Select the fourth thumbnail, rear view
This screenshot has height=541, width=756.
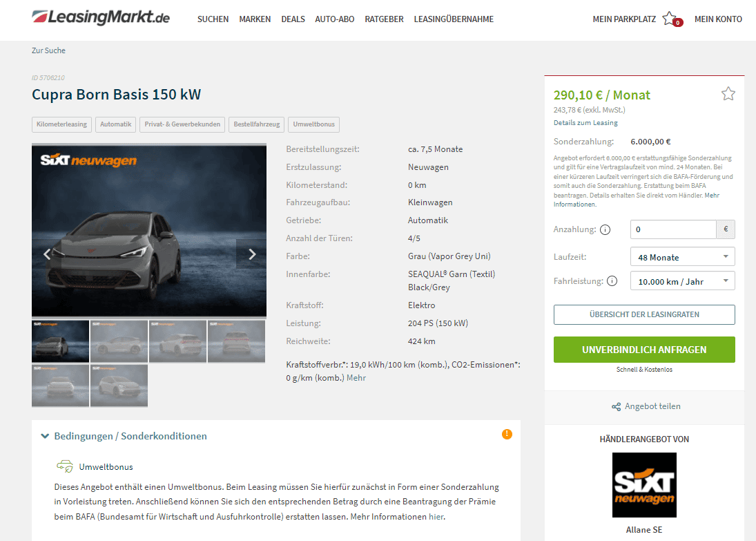click(236, 341)
